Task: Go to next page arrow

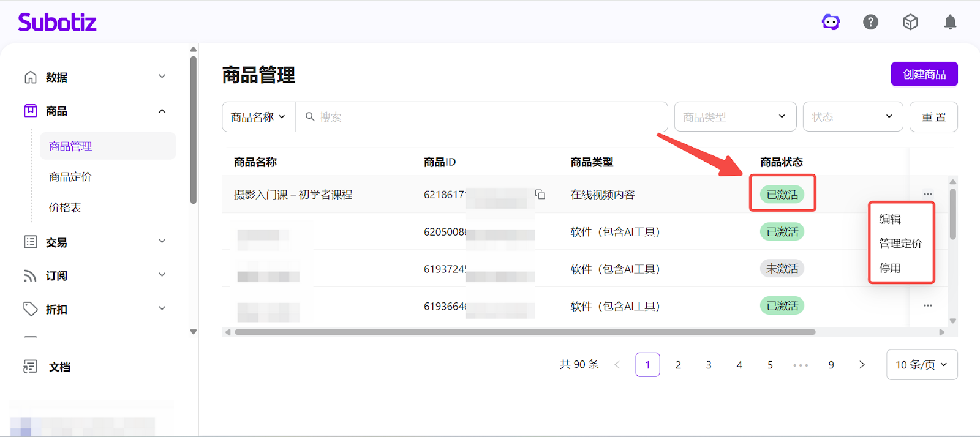Action: click(862, 365)
